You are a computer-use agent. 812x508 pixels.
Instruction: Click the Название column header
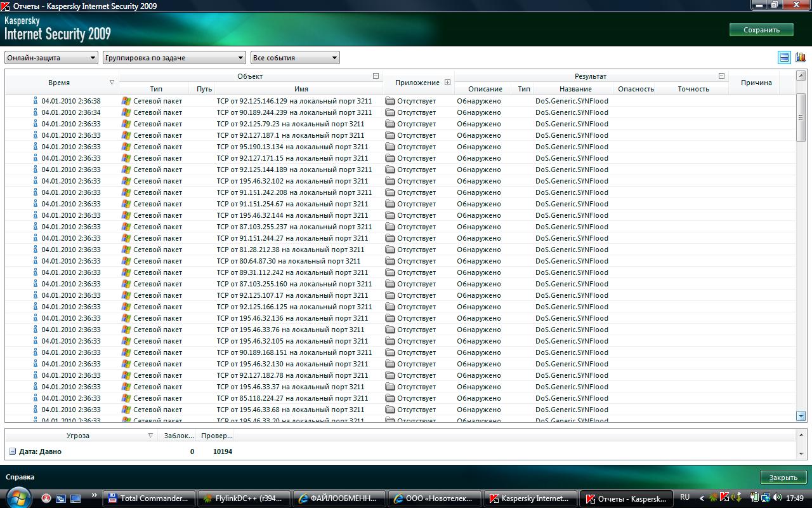(575, 89)
